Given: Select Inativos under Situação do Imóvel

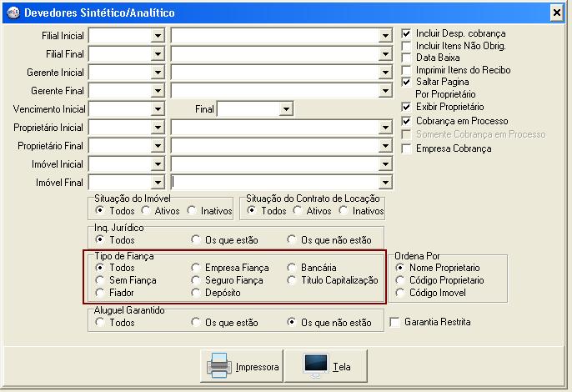Looking at the screenshot, I should click(x=192, y=211).
